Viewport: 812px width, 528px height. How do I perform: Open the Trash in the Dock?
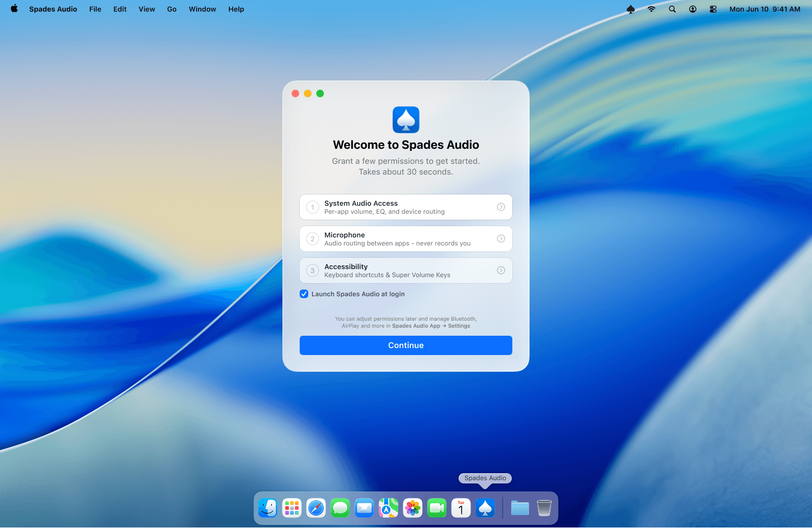pyautogui.click(x=544, y=508)
